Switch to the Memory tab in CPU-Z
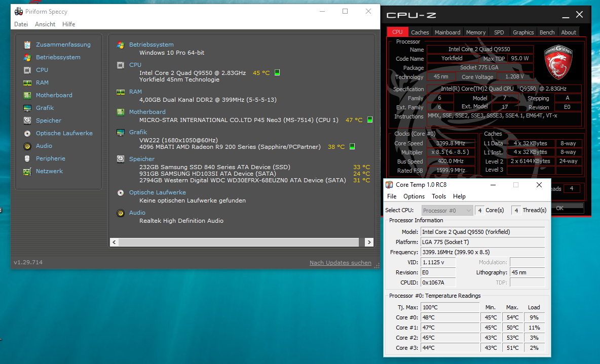Image resolution: width=600 pixels, height=364 pixels. (476, 32)
